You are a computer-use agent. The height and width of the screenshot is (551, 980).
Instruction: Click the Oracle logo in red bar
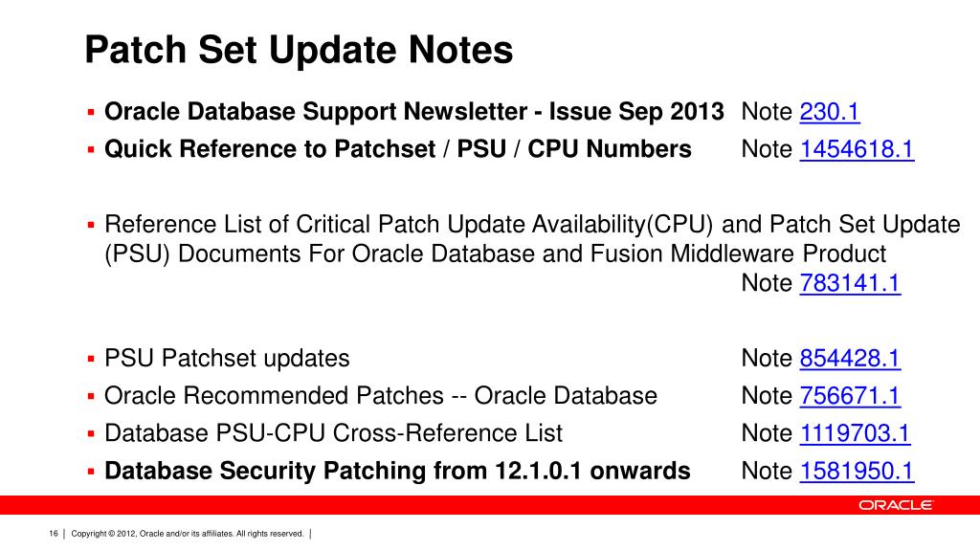pos(895,505)
